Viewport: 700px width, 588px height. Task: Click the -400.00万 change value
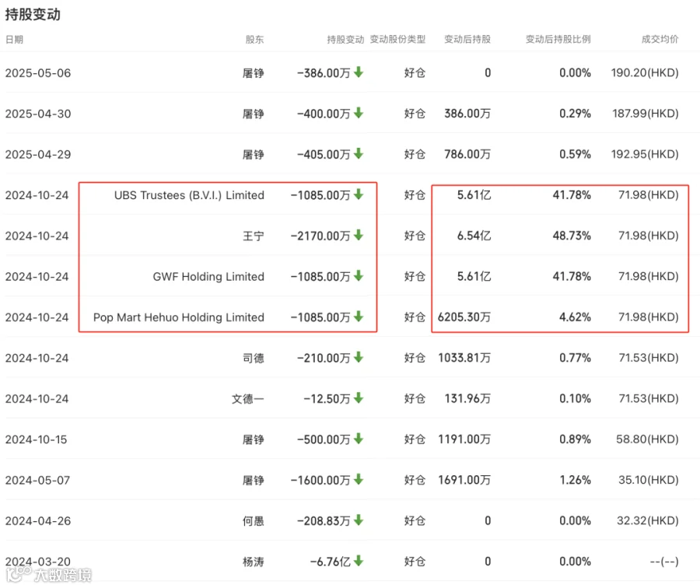[x=324, y=114]
